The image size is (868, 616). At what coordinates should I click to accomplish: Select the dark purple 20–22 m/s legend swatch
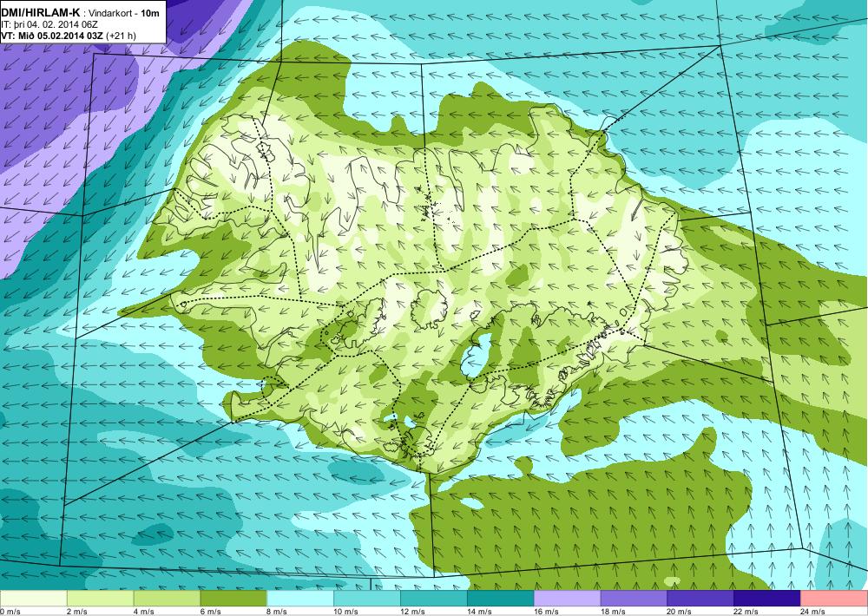tap(700, 599)
